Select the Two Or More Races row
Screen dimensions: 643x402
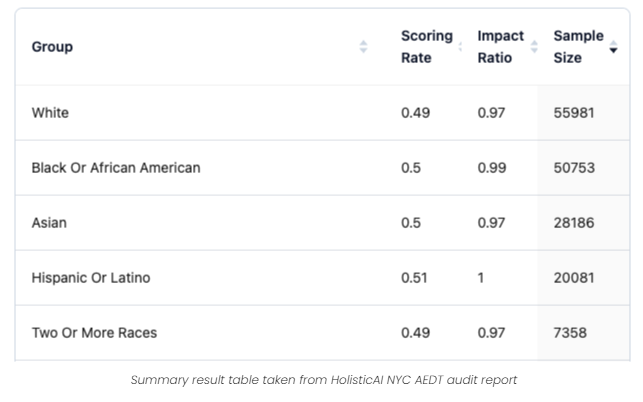click(x=322, y=333)
